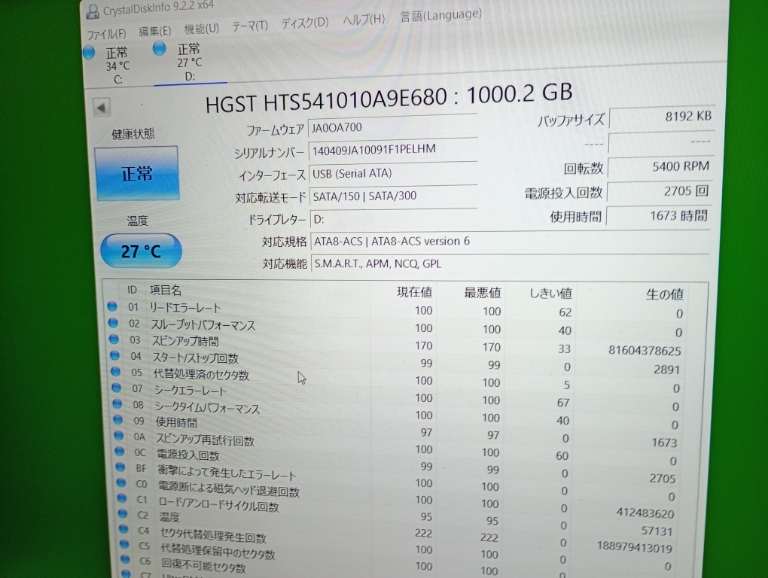Select the D: drive tab at 27 °C
The width and height of the screenshot is (768, 578).
click(x=189, y=62)
